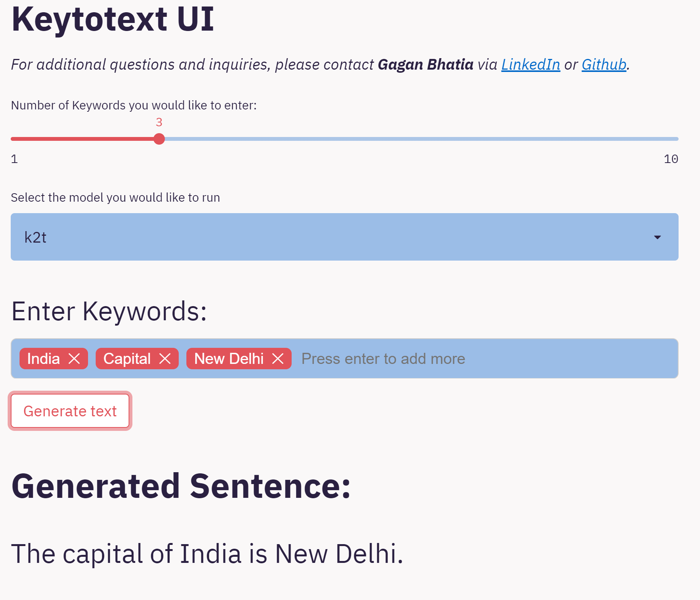The image size is (700, 600).
Task: Remove the New Delhi keyword tag
Action: click(x=278, y=359)
